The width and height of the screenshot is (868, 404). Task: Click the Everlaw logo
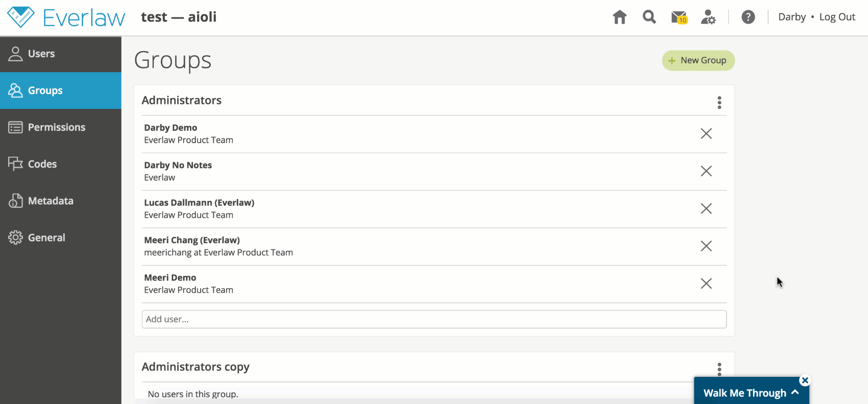coord(66,17)
